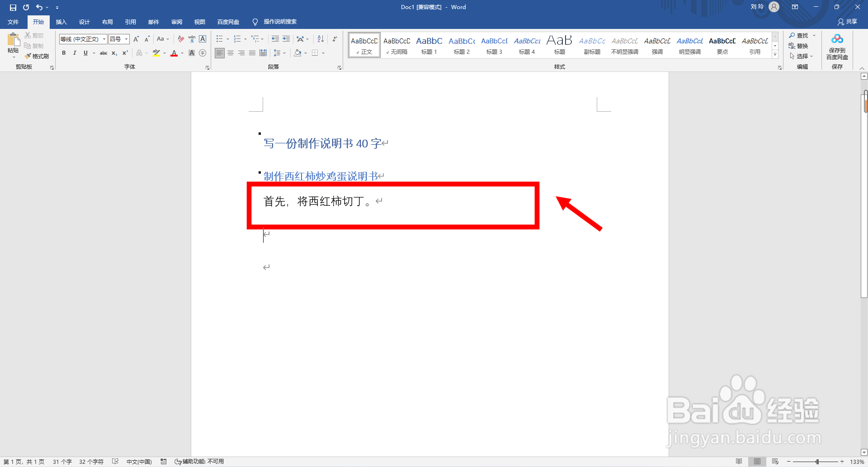Toggle character shading
Image resolution: width=868 pixels, height=467 pixels.
pos(192,53)
